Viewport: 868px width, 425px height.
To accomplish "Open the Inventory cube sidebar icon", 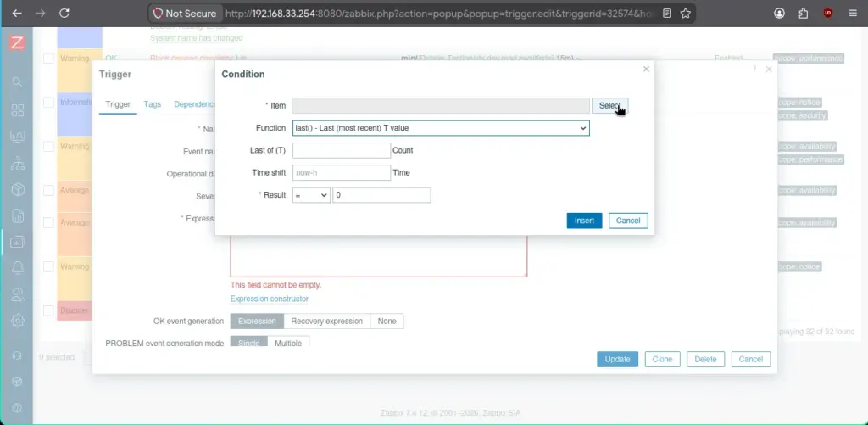I will point(17,189).
